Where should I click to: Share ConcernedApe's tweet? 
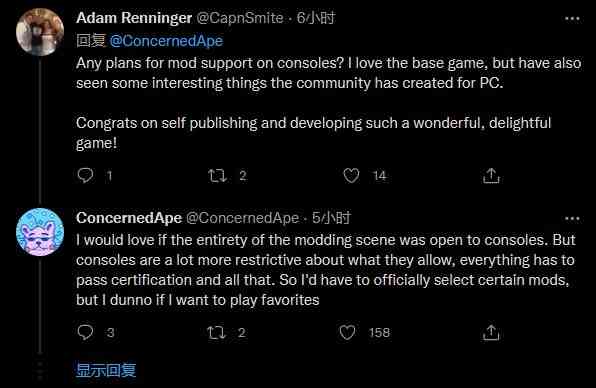tap(491, 333)
